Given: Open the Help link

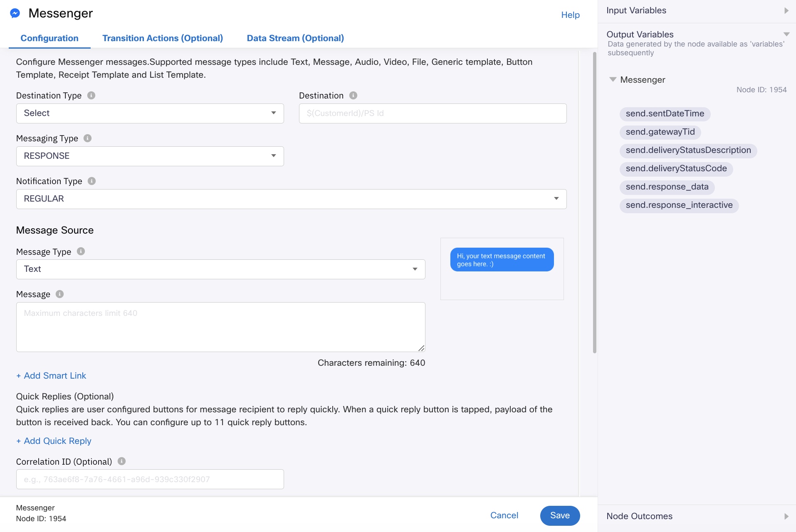Looking at the screenshot, I should coord(570,15).
